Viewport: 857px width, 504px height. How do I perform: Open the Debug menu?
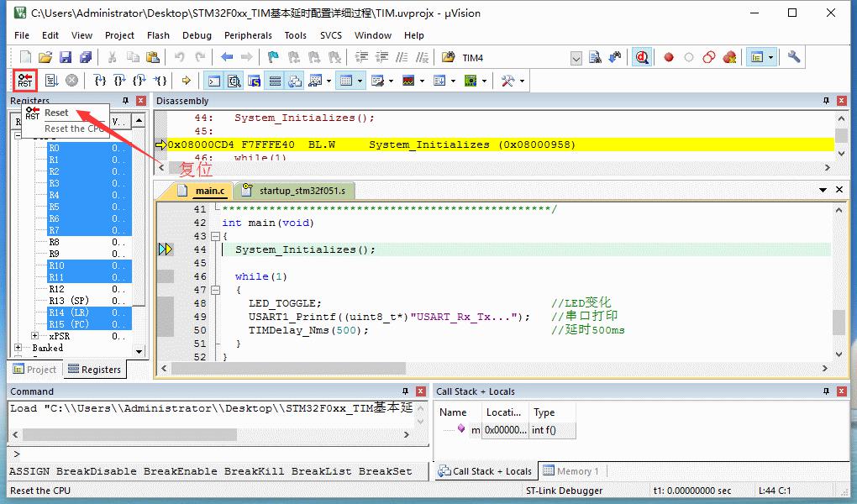click(x=197, y=35)
